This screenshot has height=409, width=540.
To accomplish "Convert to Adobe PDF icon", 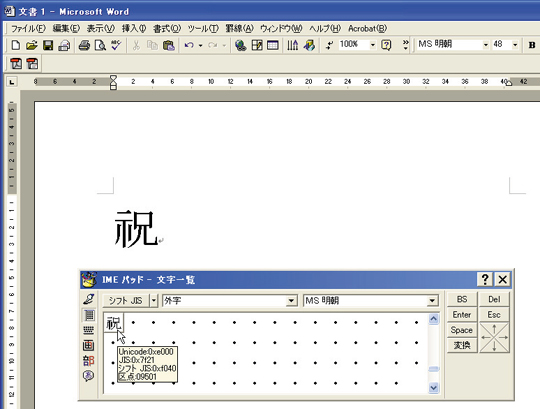I will (16, 64).
